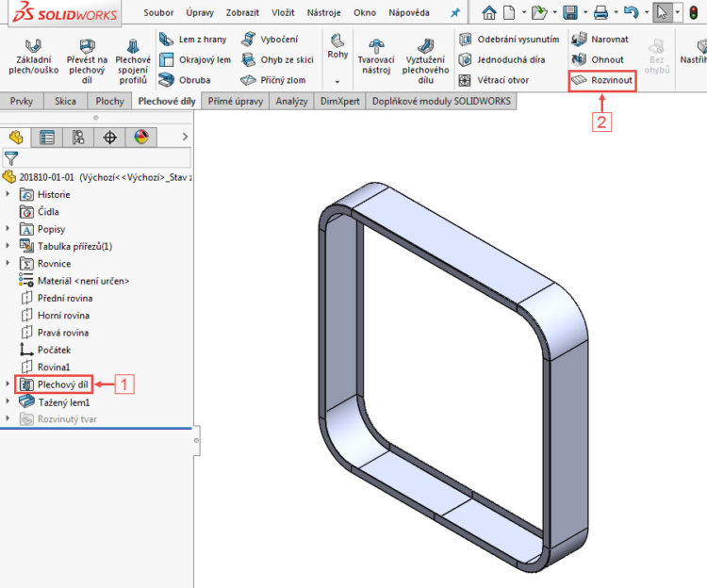
Task: Choose the Narovnat tool
Action: (600, 40)
